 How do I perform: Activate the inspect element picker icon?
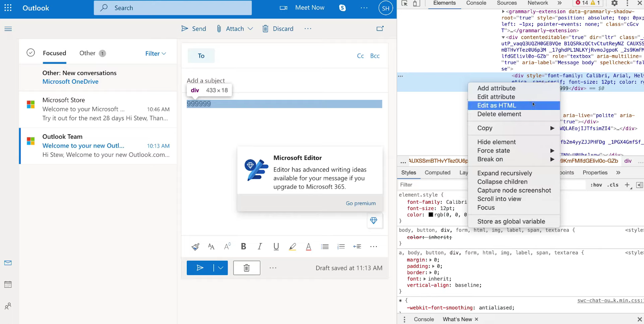(x=405, y=3)
